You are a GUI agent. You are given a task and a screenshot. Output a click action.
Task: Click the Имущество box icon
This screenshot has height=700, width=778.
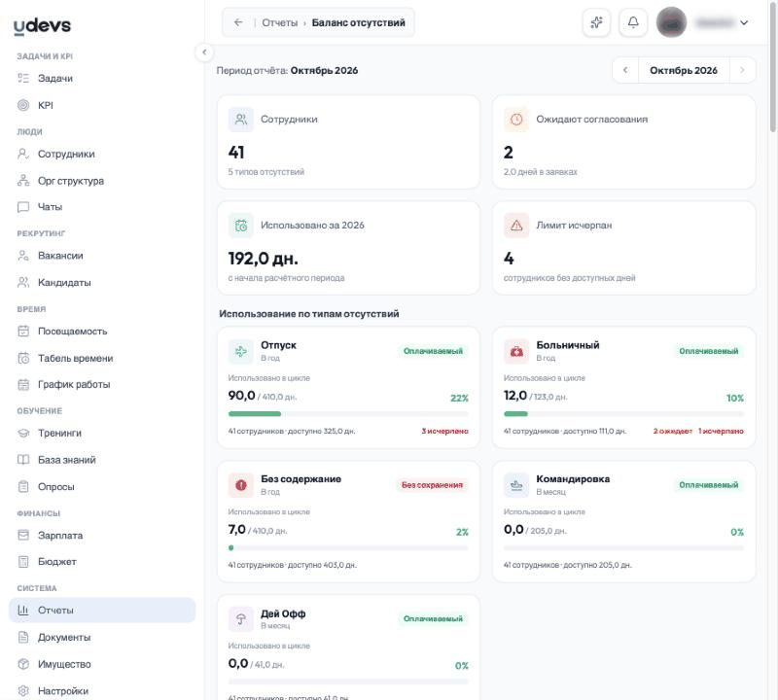click(23, 664)
